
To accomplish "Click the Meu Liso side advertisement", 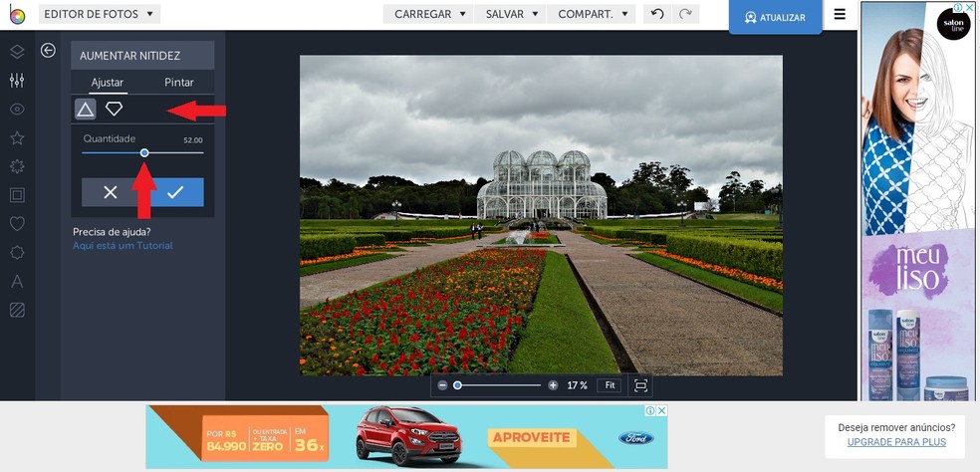I will click(918, 201).
